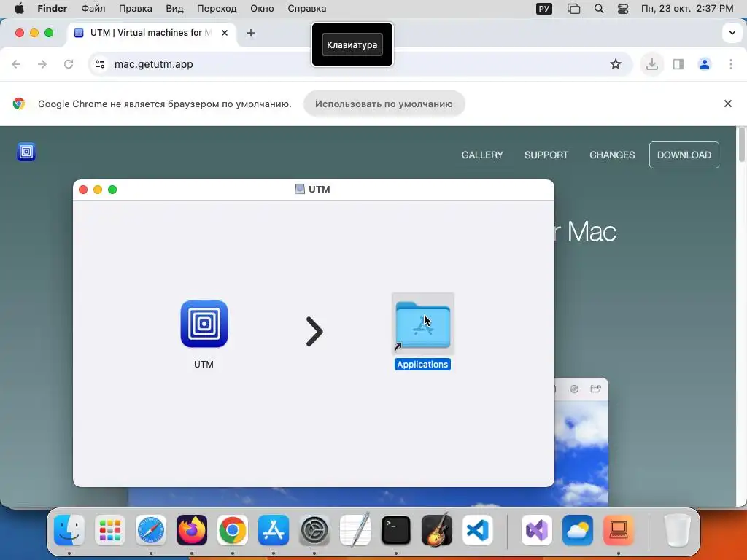
Task: Open Chrome downloads panel
Action: [651, 64]
